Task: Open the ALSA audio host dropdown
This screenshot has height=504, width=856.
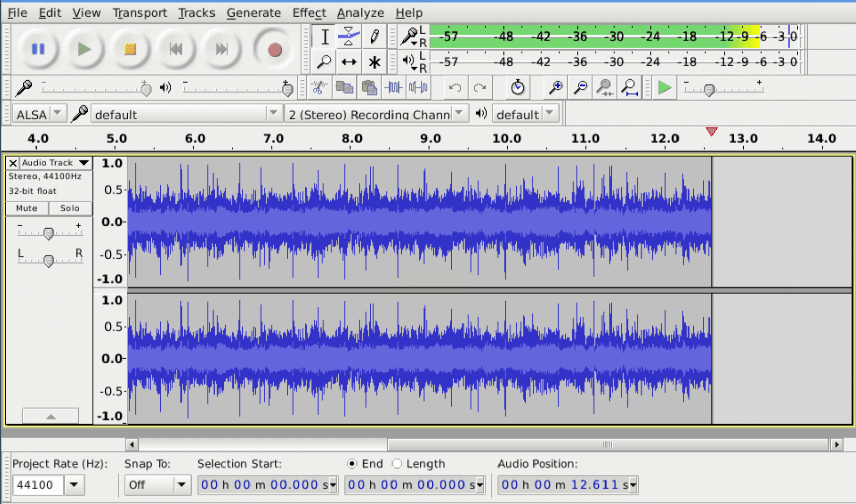Action: point(39,114)
